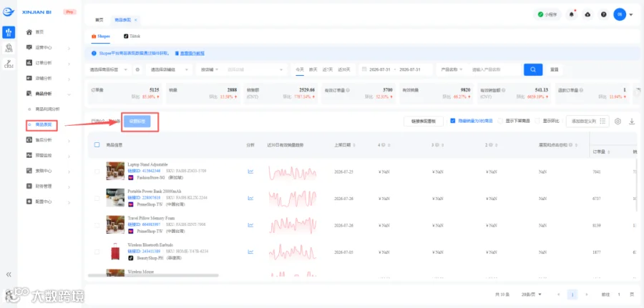644x308 pixels.
Task: Click the info icon next to 有效销售额
Action: [x=504, y=89]
